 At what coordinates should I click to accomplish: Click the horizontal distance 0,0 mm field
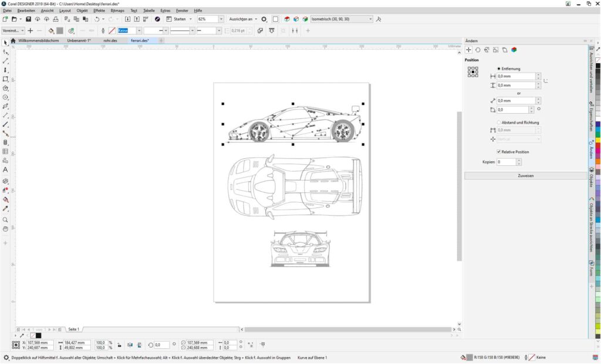516,76
